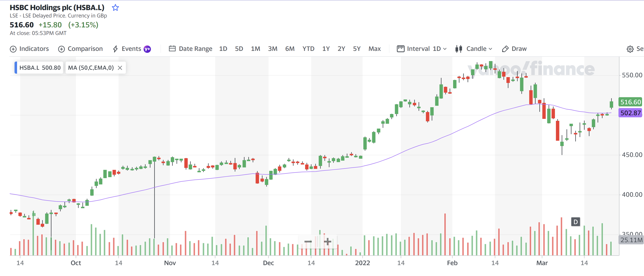This screenshot has width=644, height=276.
Task: Click the candlestick chart icon
Action: tap(459, 49)
